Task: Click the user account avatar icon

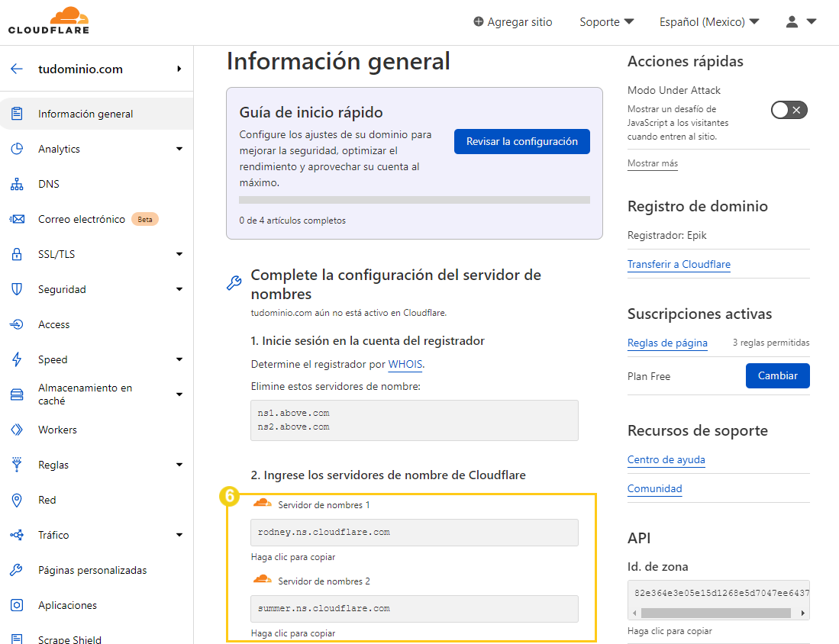Action: (792, 21)
